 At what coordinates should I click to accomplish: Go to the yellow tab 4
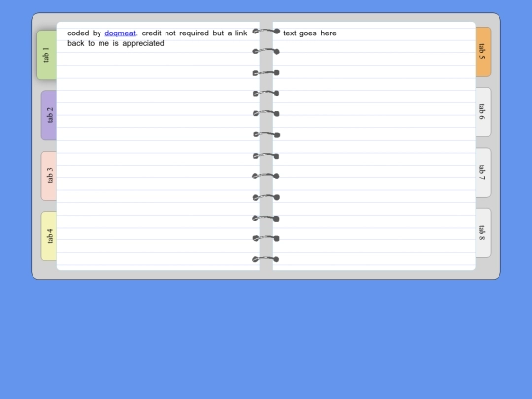coord(49,236)
